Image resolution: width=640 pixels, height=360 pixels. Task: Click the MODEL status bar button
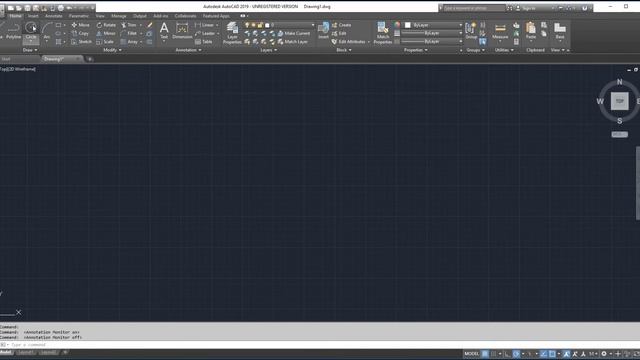click(471, 354)
